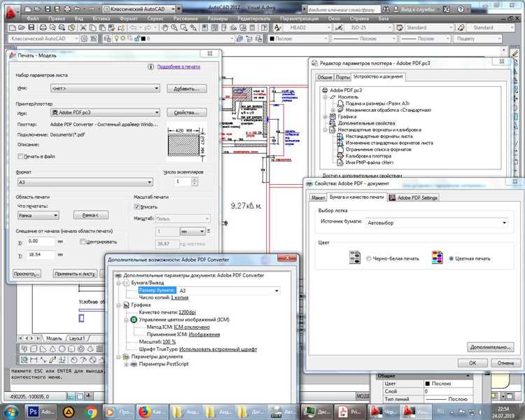Click Save diskette icon in Standard toolbar
Viewport: 525px width, 420px height.
(x=31, y=28)
